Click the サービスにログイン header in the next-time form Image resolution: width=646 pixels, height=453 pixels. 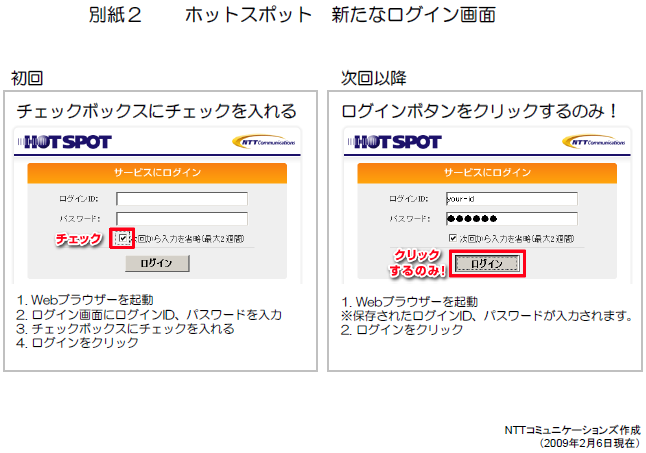487,173
